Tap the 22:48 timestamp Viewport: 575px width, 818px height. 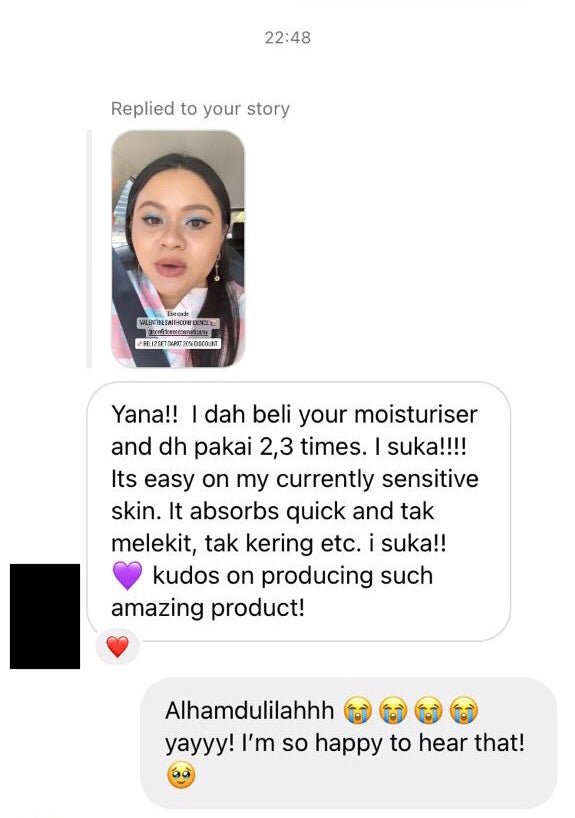(x=288, y=38)
